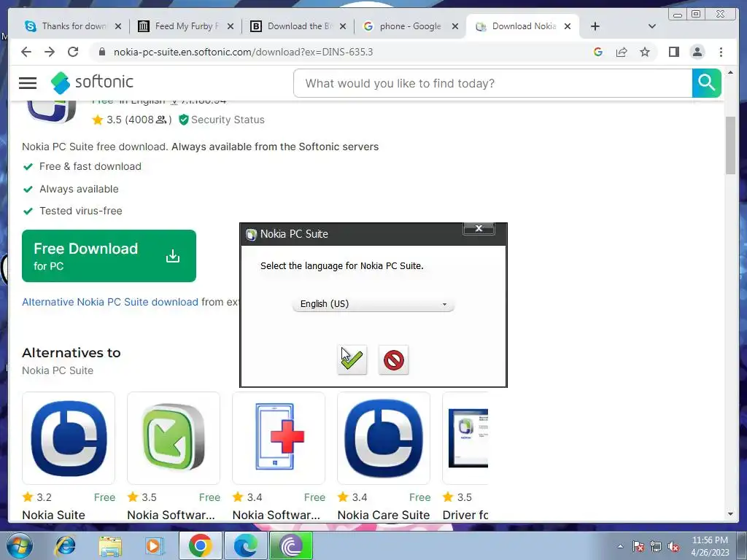
Task: Open the phone with red cross thumbnail
Action: click(x=279, y=438)
